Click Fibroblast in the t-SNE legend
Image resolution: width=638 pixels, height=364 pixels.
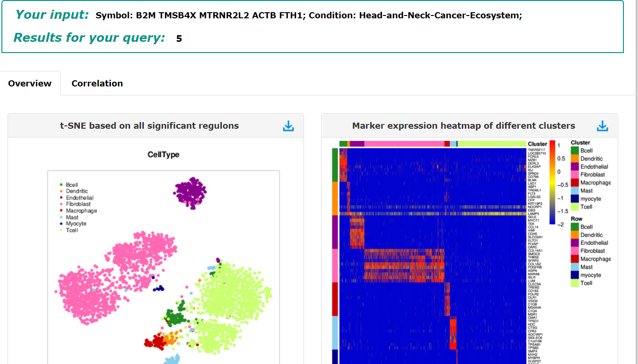[78, 204]
